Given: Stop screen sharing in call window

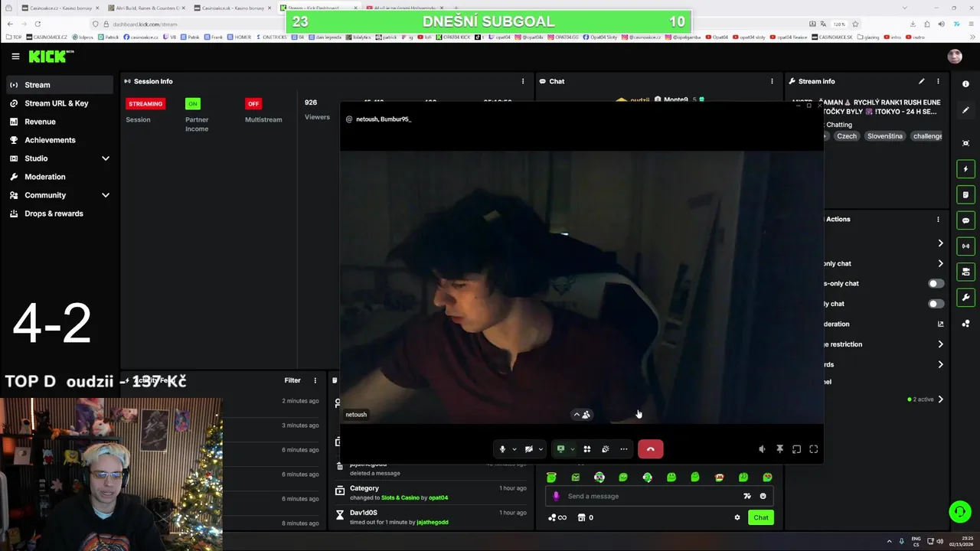Looking at the screenshot, I should [560, 449].
